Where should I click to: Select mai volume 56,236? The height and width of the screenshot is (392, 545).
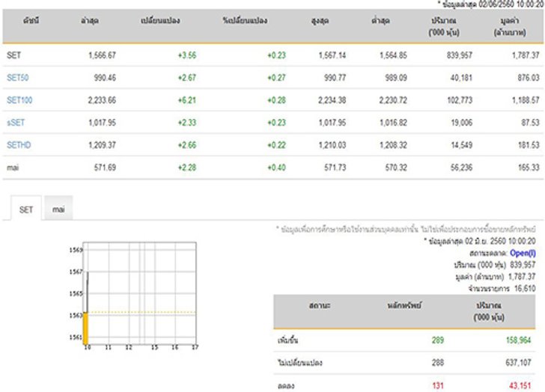[462, 168]
